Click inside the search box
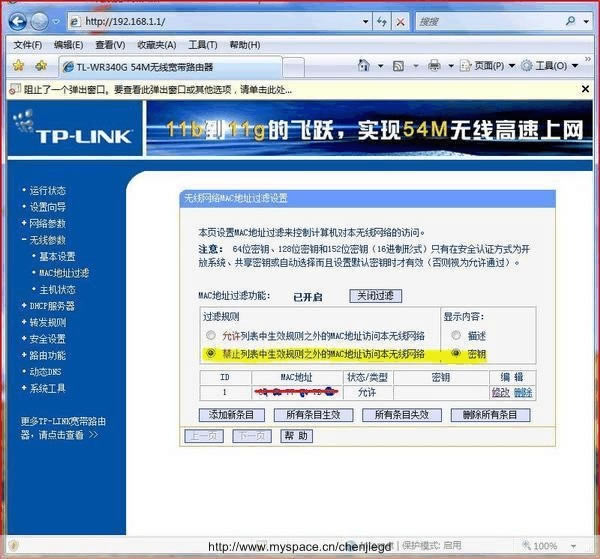 pyautogui.click(x=488, y=22)
